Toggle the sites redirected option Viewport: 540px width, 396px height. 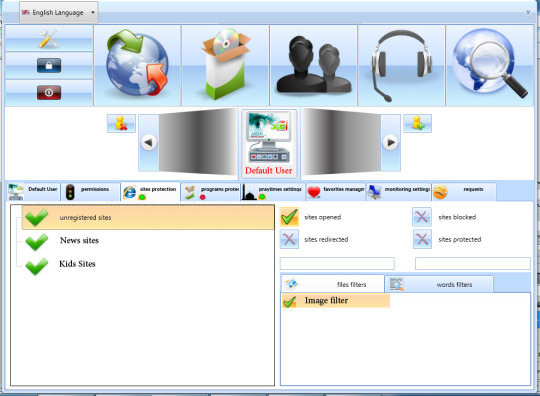289,239
